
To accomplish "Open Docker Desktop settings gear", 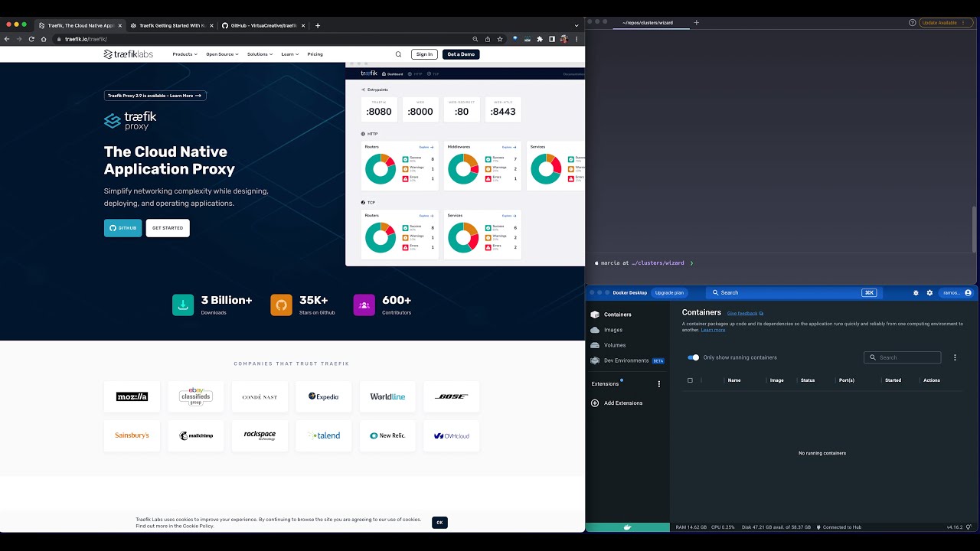I will click(x=929, y=292).
